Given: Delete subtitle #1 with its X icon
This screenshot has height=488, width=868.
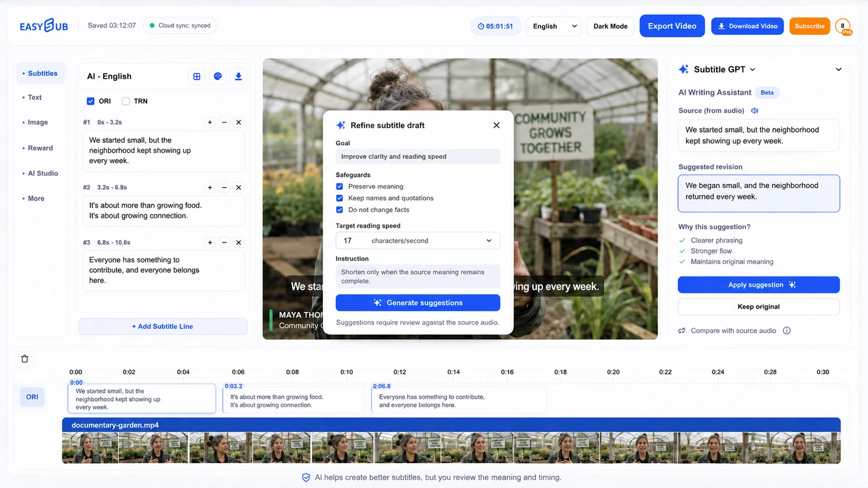Looking at the screenshot, I should click(x=239, y=123).
